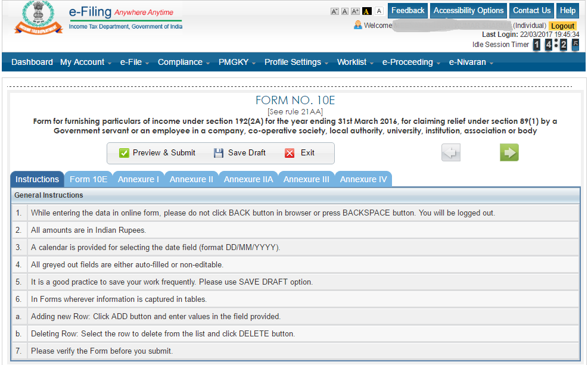588x365 pixels.
Task: Switch to the Annexure II tab
Action: click(191, 179)
